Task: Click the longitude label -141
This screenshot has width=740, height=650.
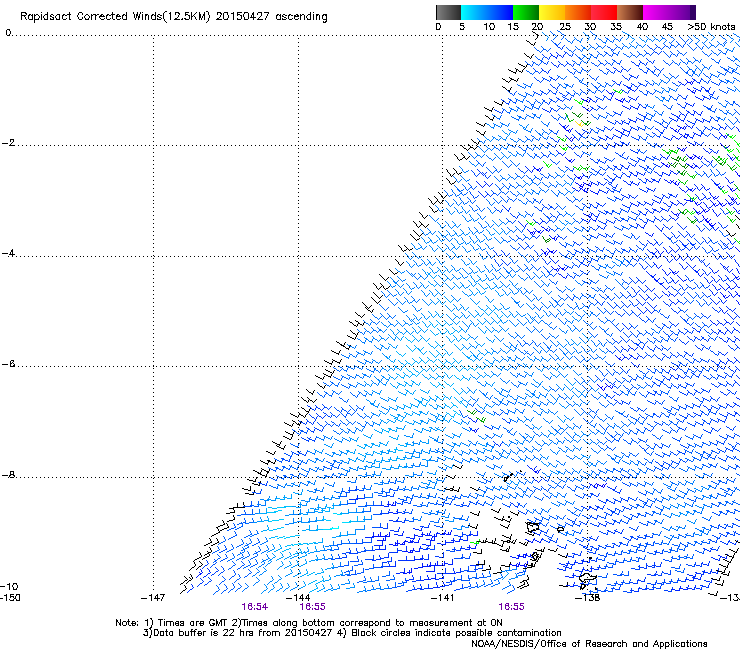Action: [x=443, y=598]
